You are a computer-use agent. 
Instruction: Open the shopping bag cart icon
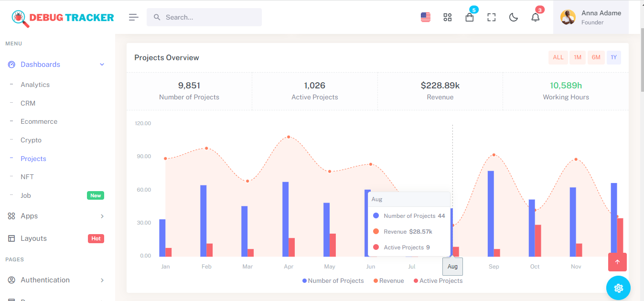click(x=470, y=17)
